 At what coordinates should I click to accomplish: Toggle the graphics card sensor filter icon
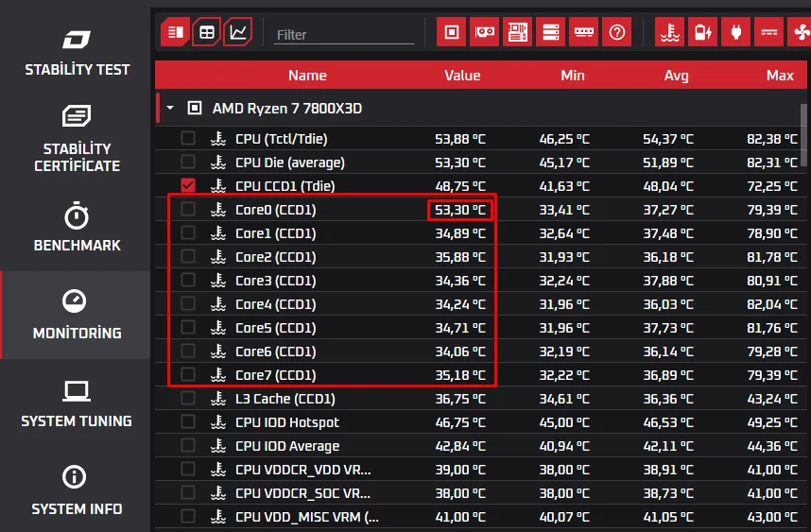tap(484, 32)
